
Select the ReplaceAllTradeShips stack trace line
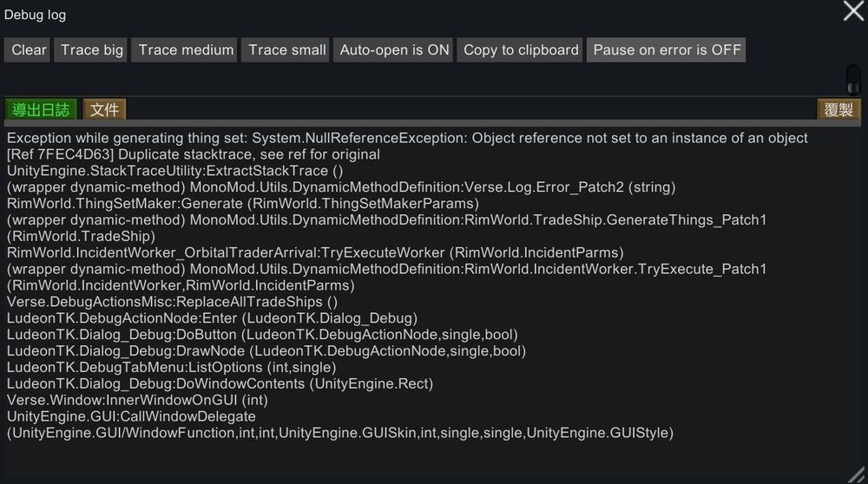pyautogui.click(x=172, y=302)
